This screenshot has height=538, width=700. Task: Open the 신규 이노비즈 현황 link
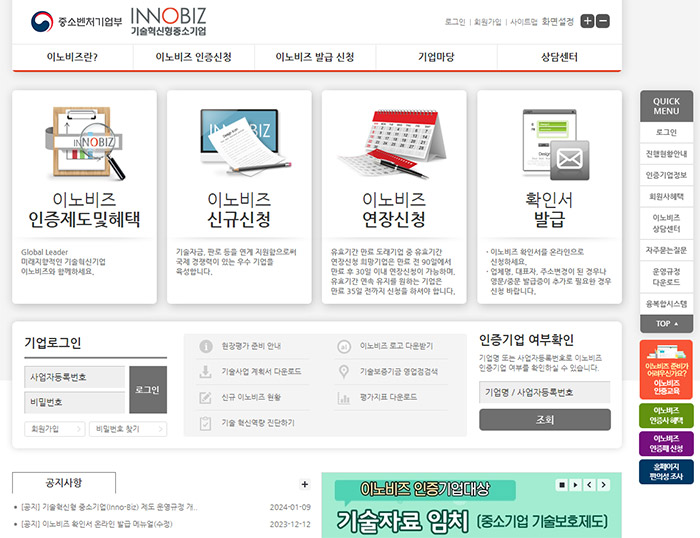(x=251, y=397)
